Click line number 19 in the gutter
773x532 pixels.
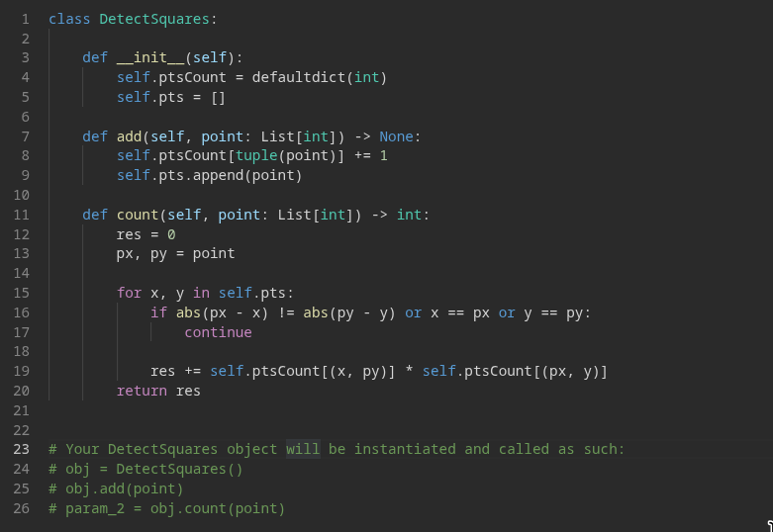[21, 371]
